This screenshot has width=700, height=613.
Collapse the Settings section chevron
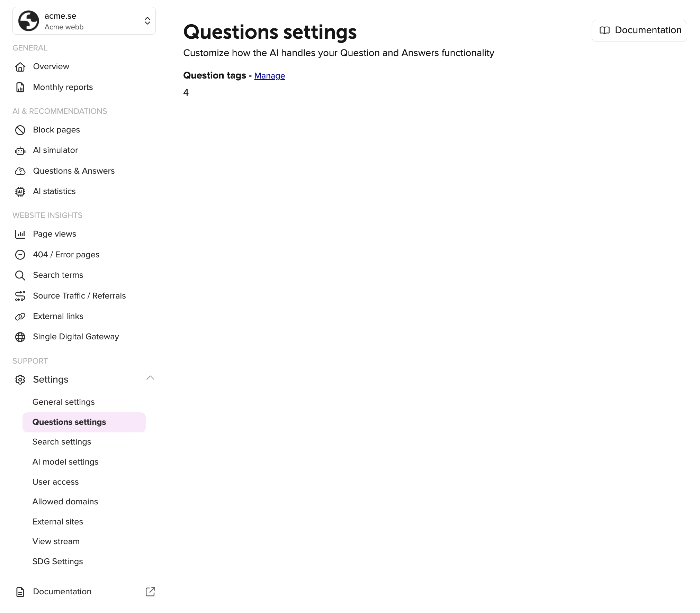coord(150,378)
